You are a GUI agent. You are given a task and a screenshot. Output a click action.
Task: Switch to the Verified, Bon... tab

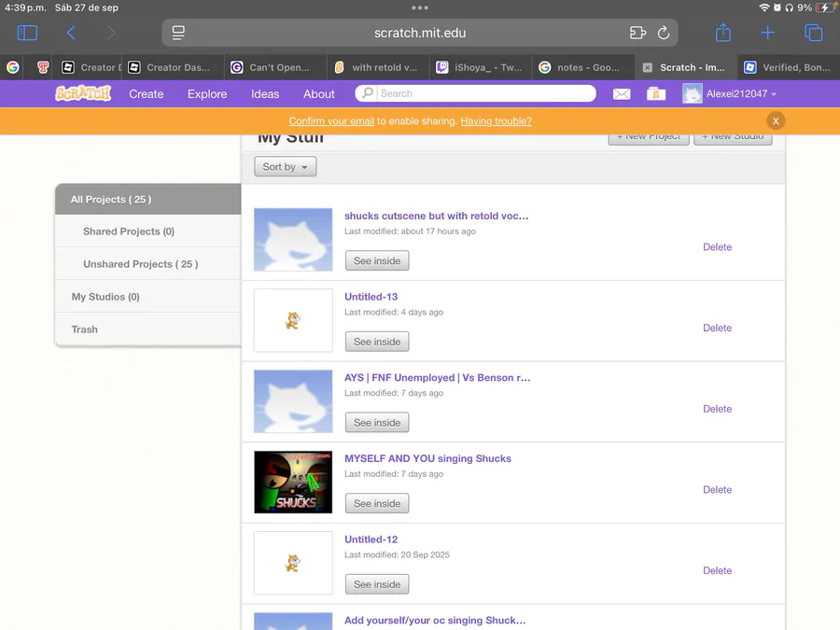pyautogui.click(x=788, y=67)
